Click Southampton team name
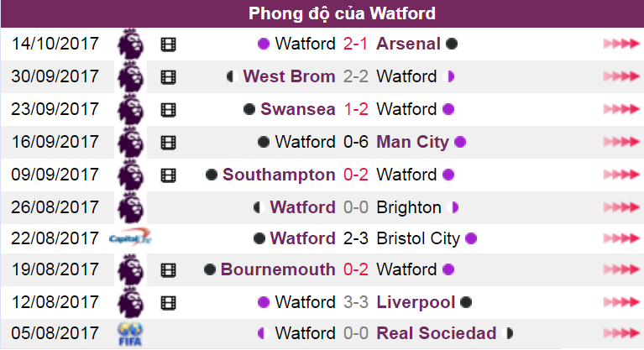Viewport: 644px width, 350px height. (279, 175)
